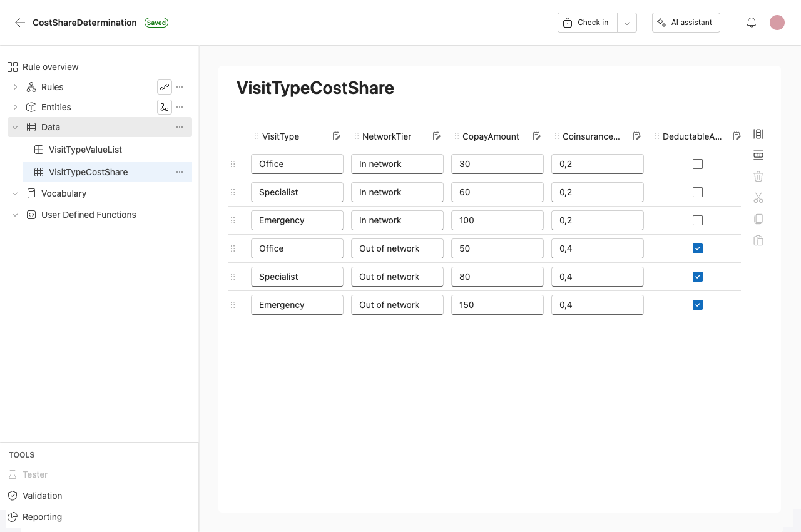Screen dimensions: 801x532
Task: Click the edit icon on the VisitType column header
Action: [x=336, y=136]
